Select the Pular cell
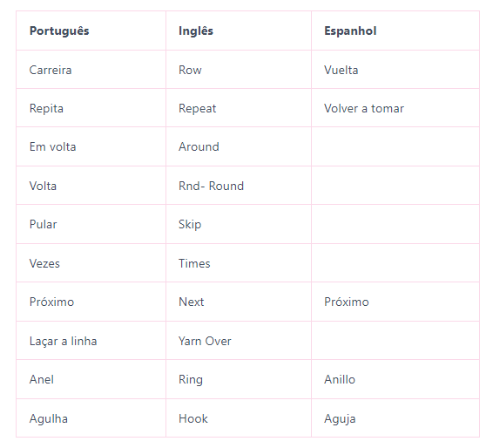 pos(91,224)
